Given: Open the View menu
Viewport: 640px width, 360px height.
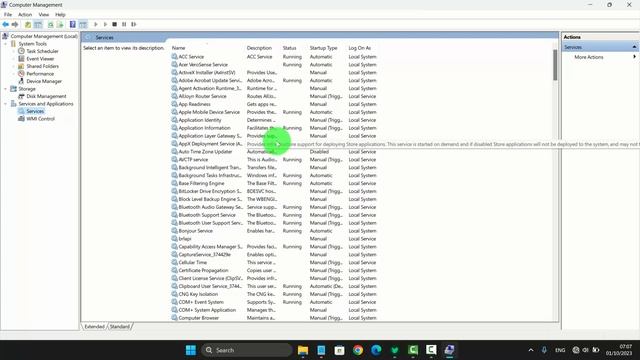Looking at the screenshot, I should [x=44, y=15].
